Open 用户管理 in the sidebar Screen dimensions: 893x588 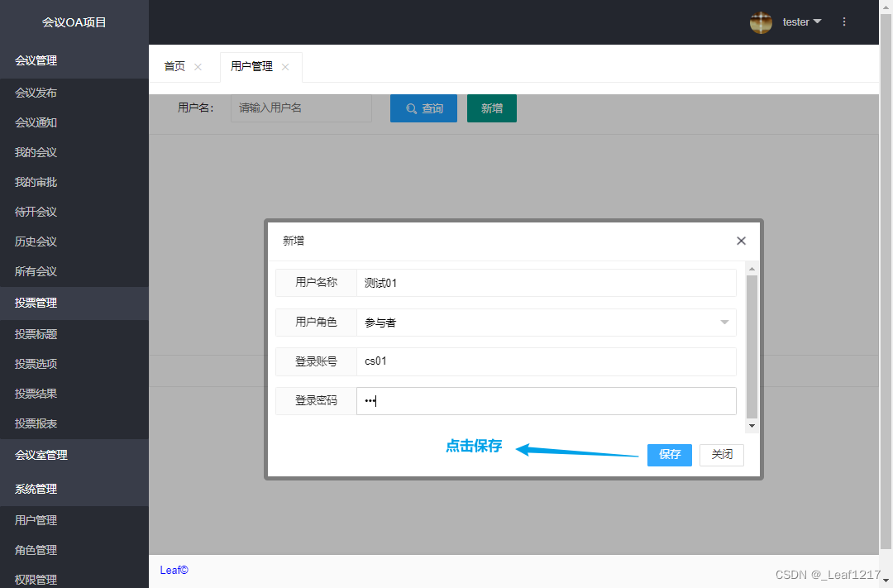click(74, 520)
